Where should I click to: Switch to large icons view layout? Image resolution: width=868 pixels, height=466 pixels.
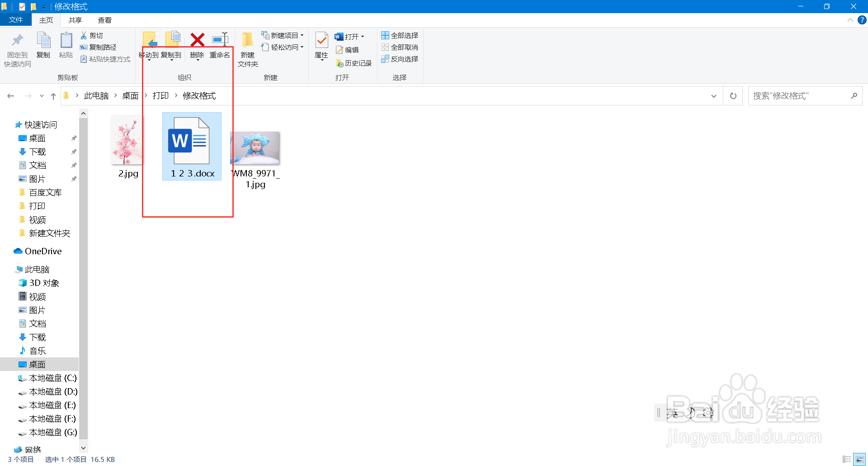point(859,459)
